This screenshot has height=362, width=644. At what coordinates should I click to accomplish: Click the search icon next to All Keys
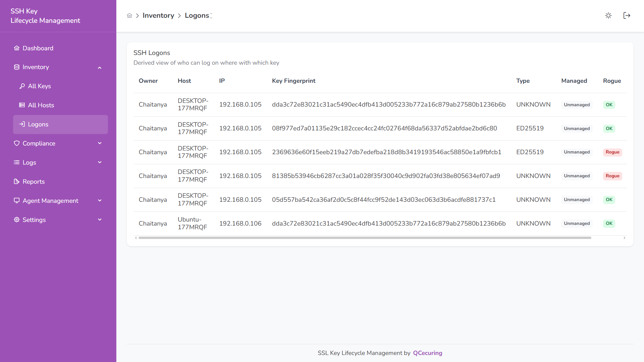click(x=22, y=86)
